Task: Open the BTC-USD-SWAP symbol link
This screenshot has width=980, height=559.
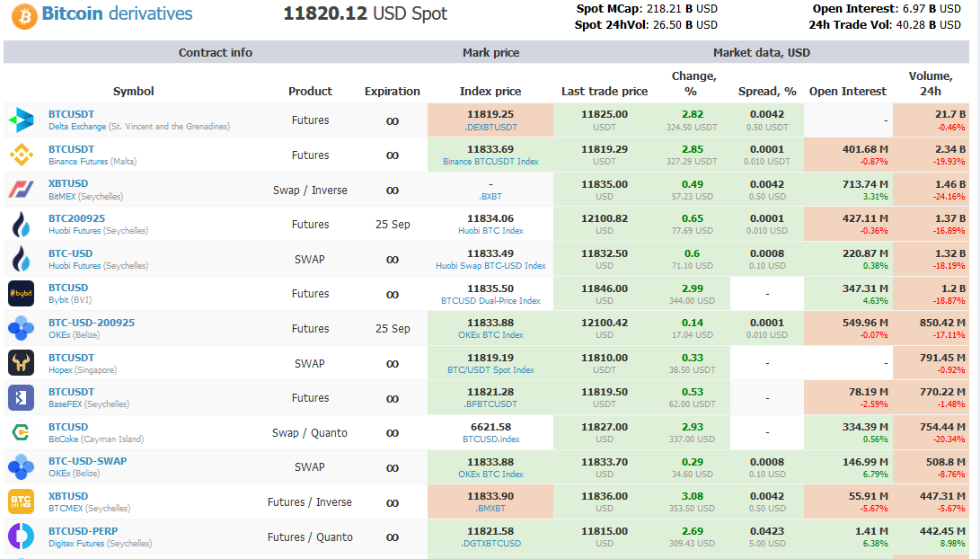Action: pyautogui.click(x=87, y=461)
